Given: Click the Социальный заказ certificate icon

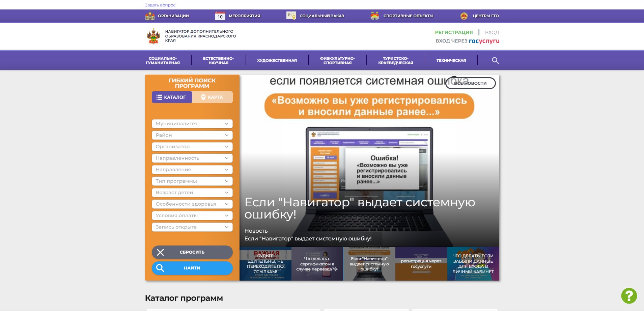Looking at the screenshot, I should pos(291,16).
